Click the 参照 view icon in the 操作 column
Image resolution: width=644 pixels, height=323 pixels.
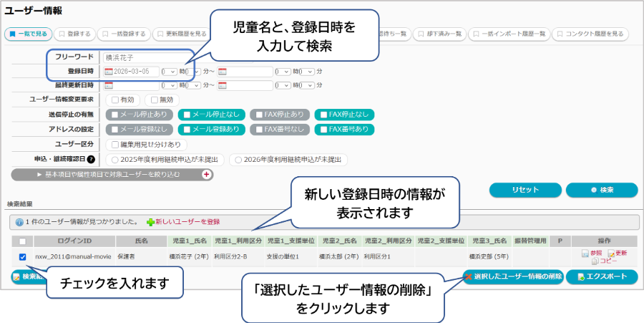point(585,254)
